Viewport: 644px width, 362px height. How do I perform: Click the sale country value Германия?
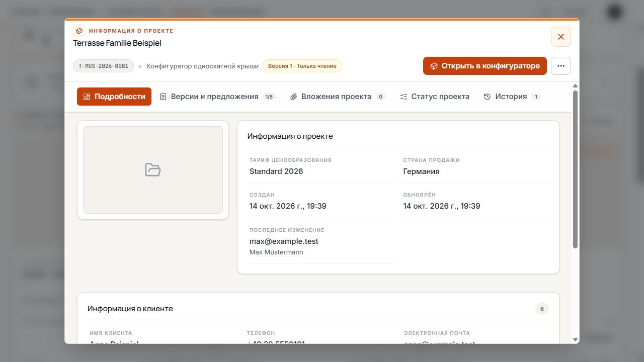point(421,171)
